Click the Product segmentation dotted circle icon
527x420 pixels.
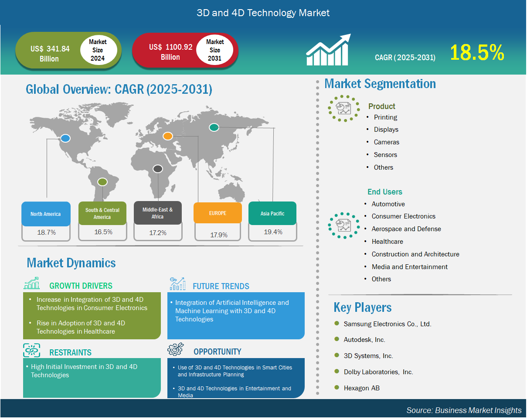[344, 108]
